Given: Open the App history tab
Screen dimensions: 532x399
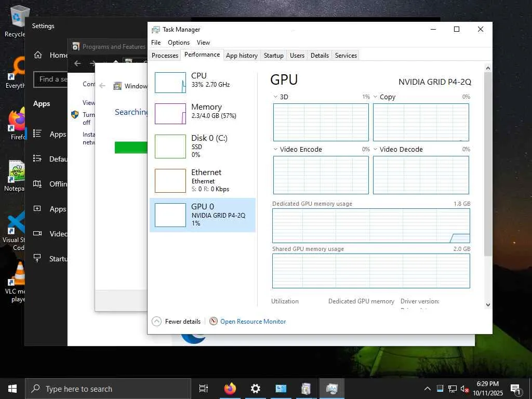Looking at the screenshot, I should click(x=242, y=55).
